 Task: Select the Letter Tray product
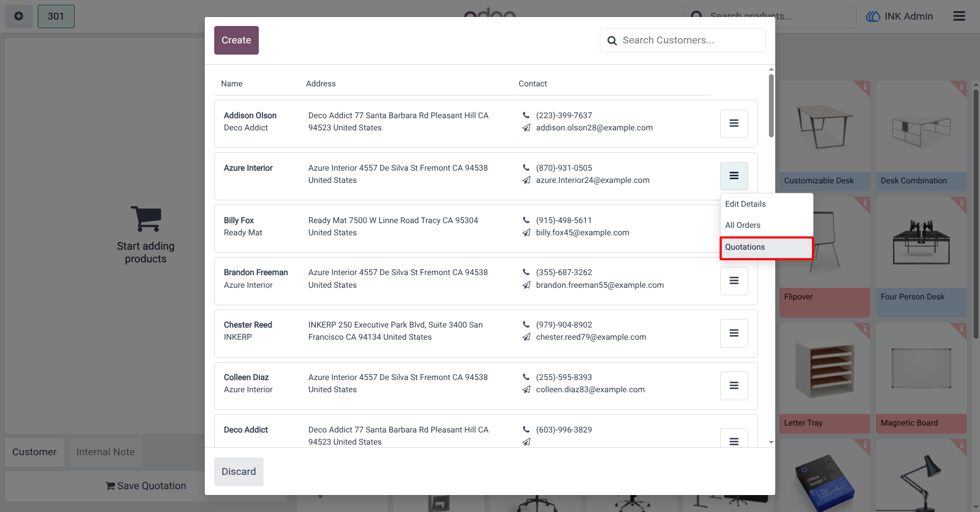(825, 378)
